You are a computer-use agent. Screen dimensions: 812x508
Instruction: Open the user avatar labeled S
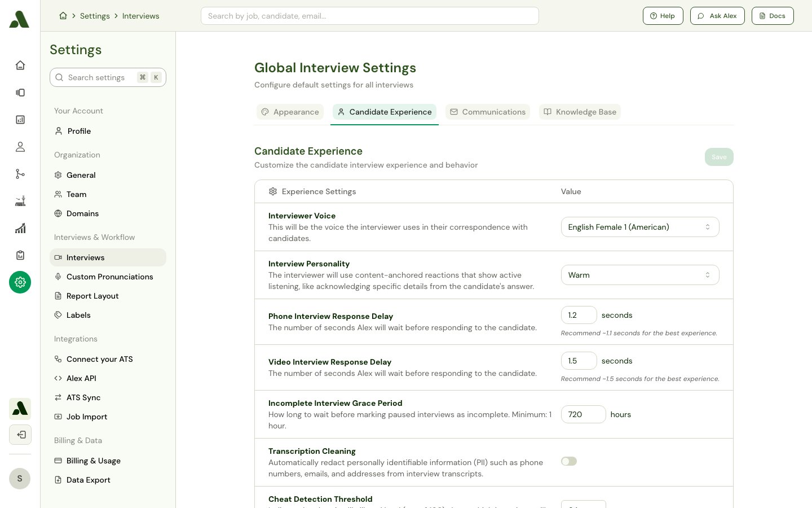20,479
